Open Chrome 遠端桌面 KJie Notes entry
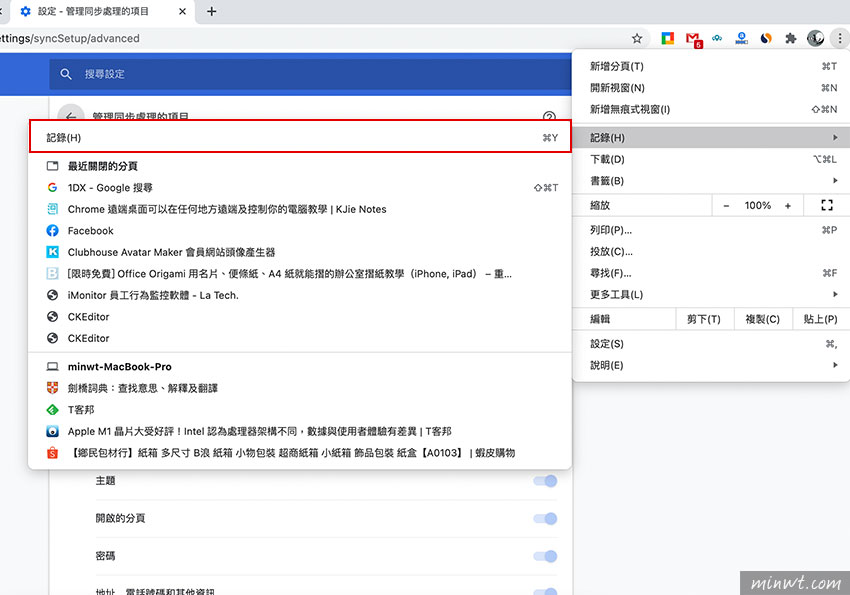This screenshot has height=595, width=850. [x=302, y=209]
